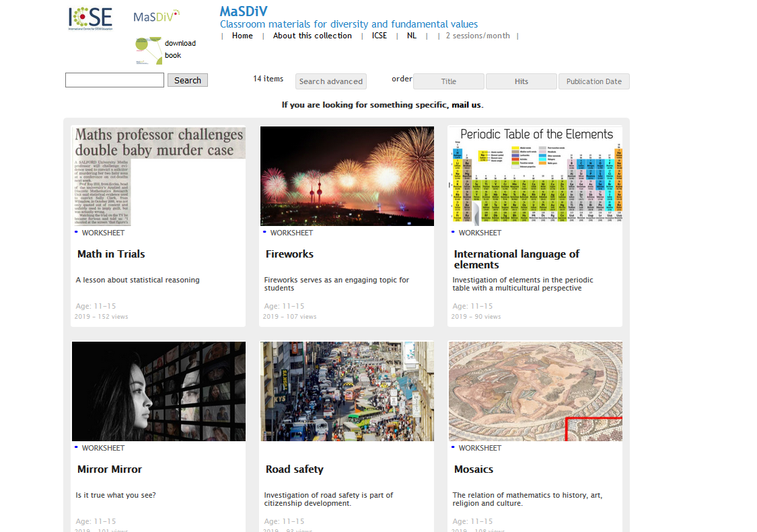Open About this collection page
The height and width of the screenshot is (532, 757).
tap(312, 36)
